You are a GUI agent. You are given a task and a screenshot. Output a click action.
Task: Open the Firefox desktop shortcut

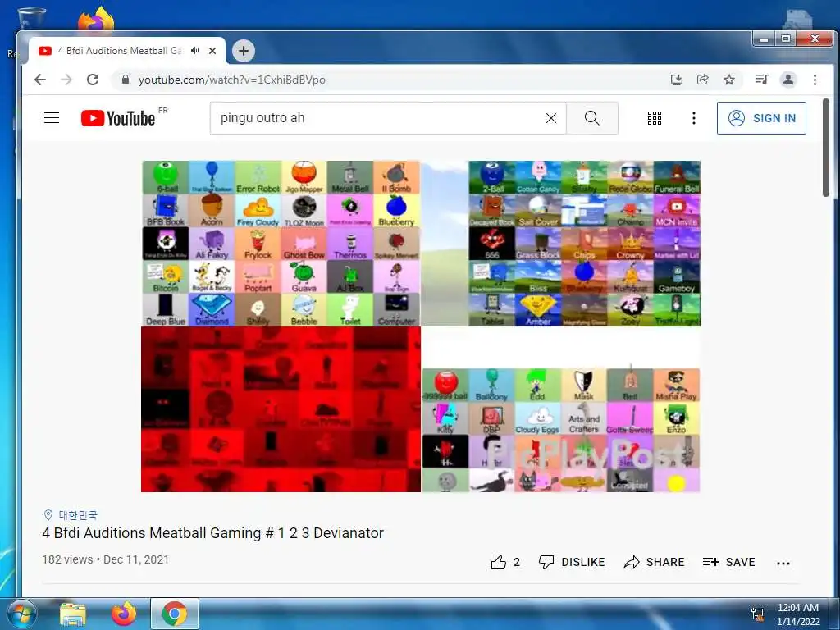[97, 18]
